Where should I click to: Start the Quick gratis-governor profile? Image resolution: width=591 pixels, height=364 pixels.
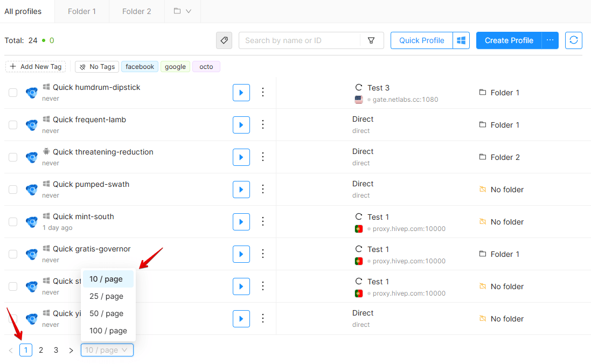241,254
